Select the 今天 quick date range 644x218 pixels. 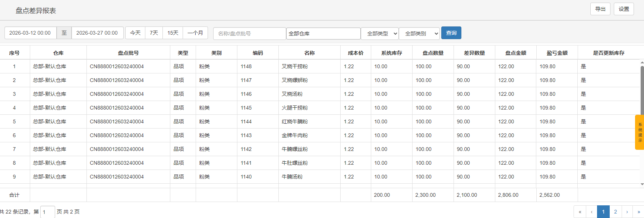coord(135,33)
